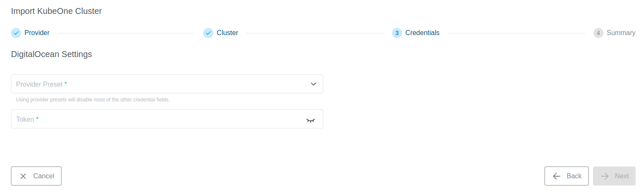This screenshot has width=644, height=191.
Task: Jump to the Summary step label
Action: pos(621,33)
